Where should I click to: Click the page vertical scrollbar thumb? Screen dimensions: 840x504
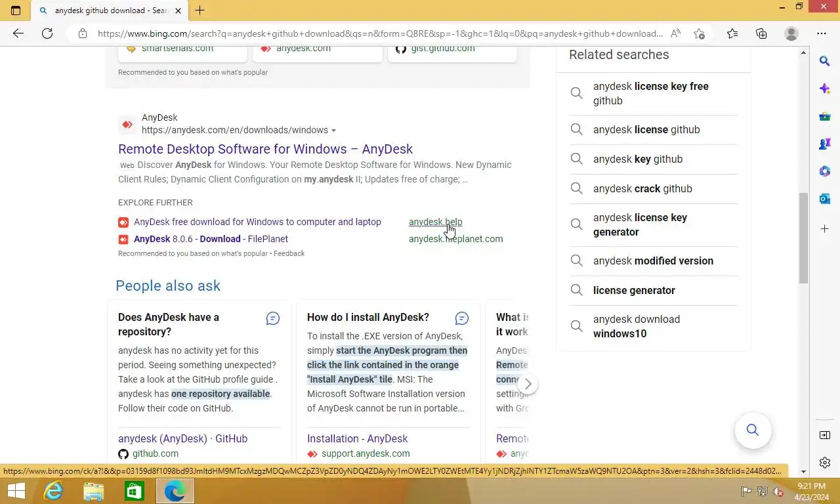click(x=803, y=239)
